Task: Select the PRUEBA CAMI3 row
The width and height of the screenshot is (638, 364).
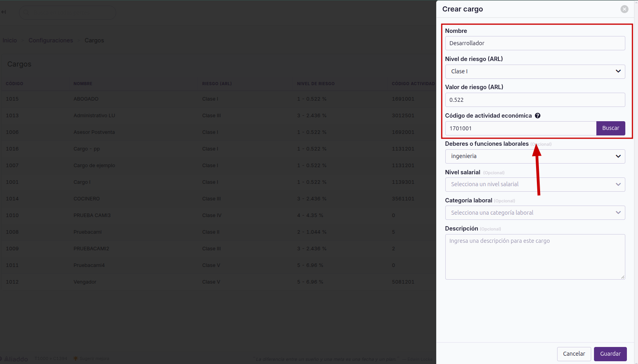Action: pyautogui.click(x=218, y=215)
